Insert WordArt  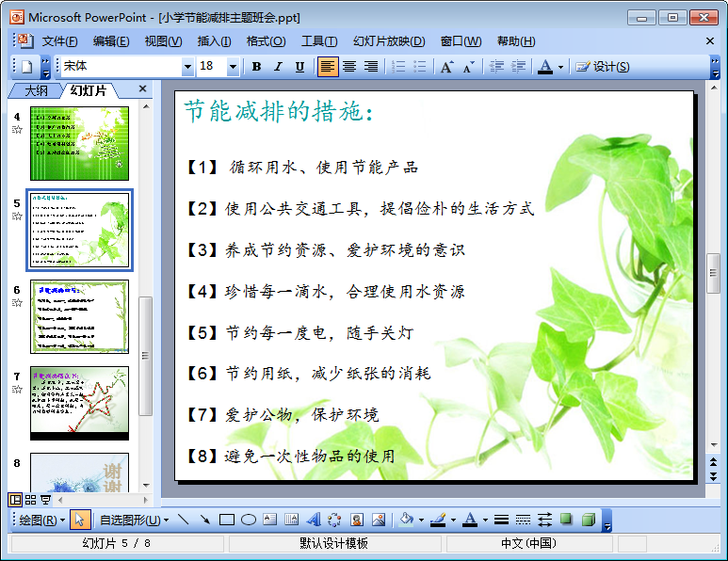tap(314, 520)
